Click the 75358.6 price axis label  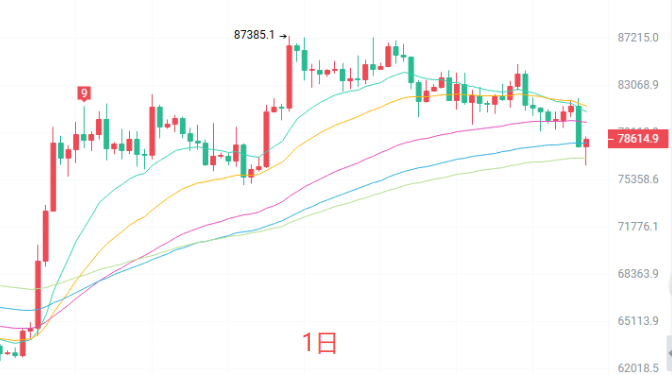(x=638, y=179)
